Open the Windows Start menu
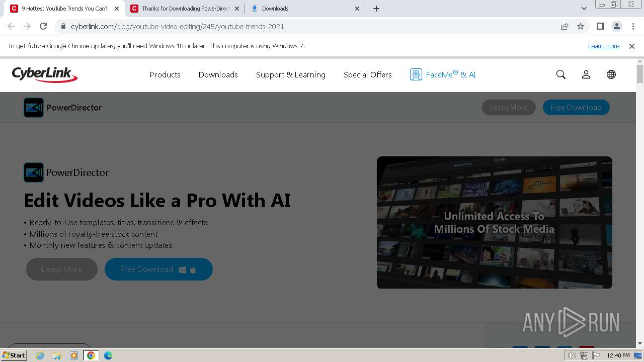Viewport: 644px width, 362px height. (x=14, y=355)
